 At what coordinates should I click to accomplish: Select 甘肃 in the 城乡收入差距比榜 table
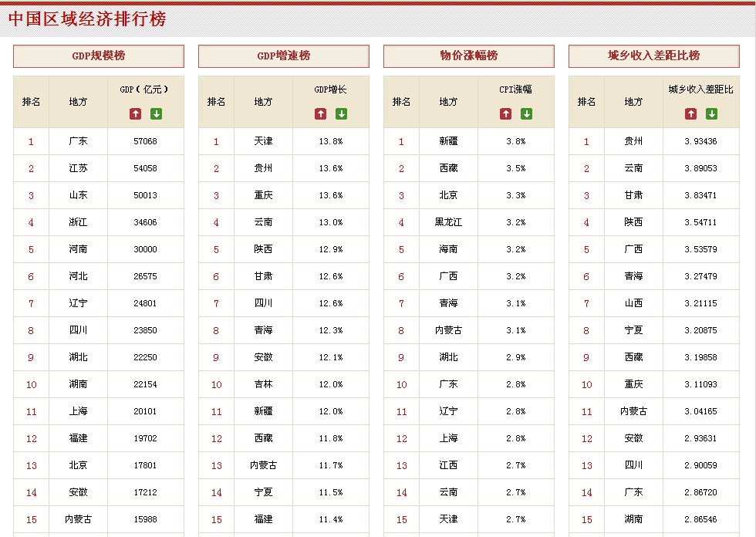click(x=633, y=195)
